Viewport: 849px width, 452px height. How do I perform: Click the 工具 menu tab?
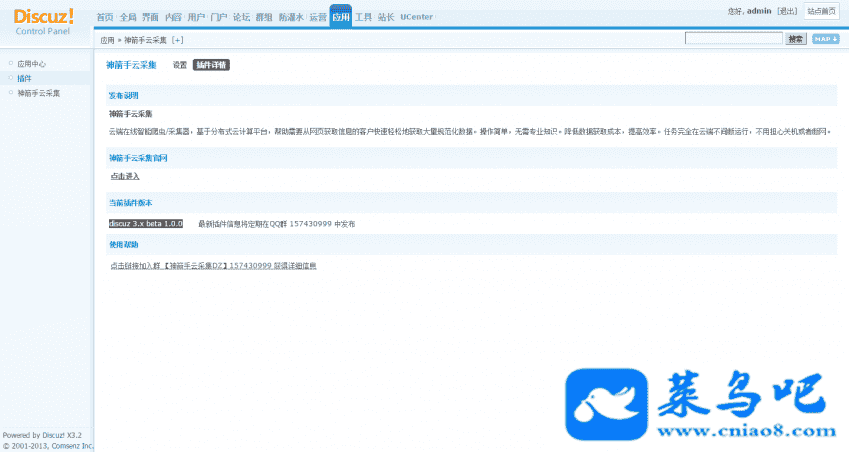pos(363,18)
